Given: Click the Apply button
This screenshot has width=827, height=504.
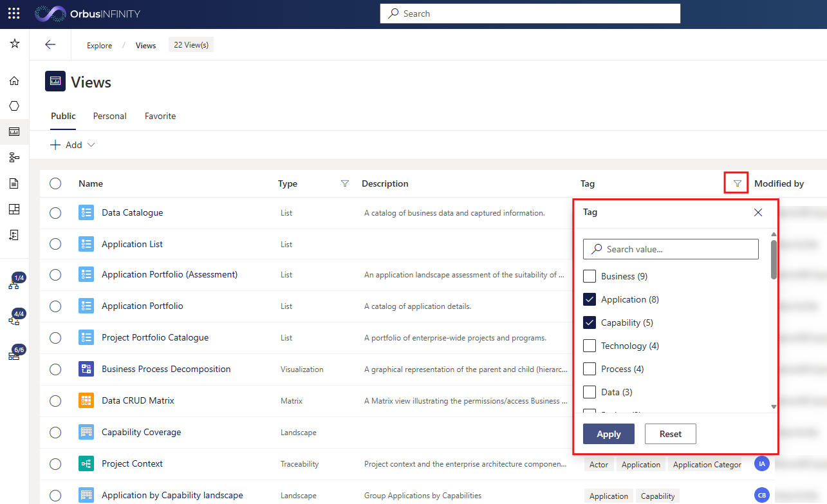Looking at the screenshot, I should [x=608, y=434].
